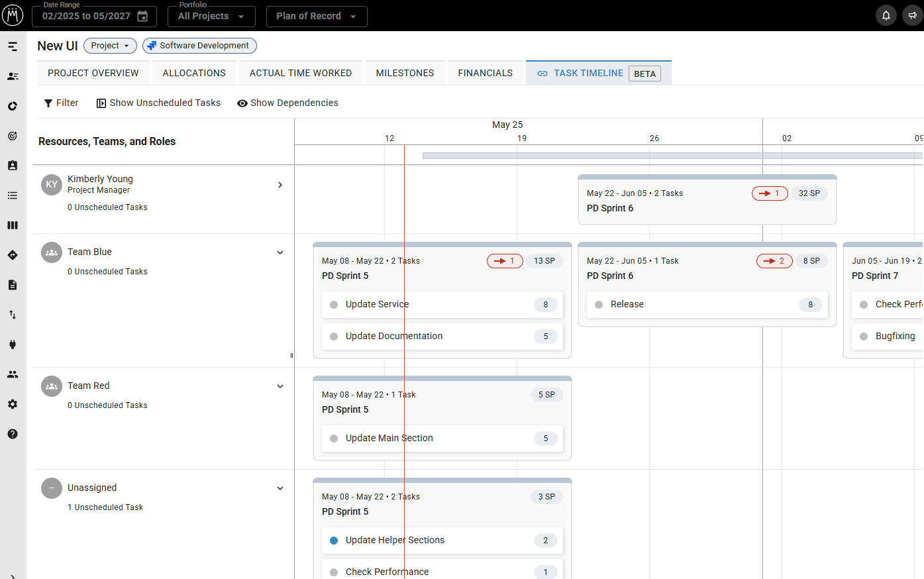
Task: Open the Bugfixing task in Sprint 7
Action: click(888, 337)
